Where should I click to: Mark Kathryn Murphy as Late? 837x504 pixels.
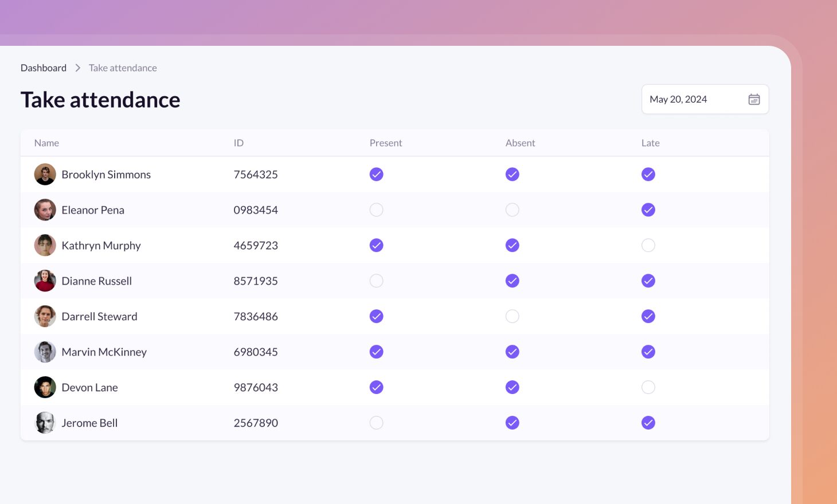pyautogui.click(x=648, y=246)
